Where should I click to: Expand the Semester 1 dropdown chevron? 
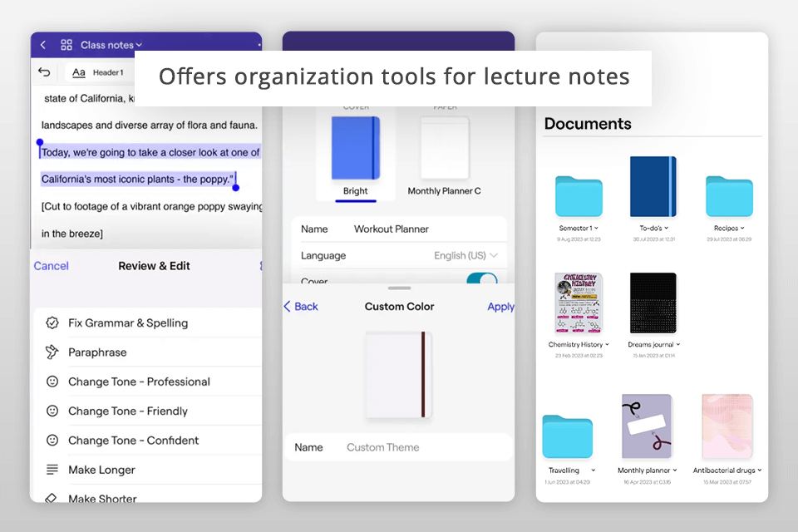(597, 228)
